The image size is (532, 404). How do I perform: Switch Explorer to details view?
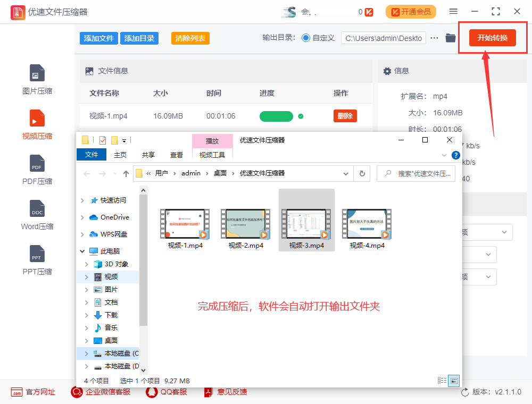[442, 381]
